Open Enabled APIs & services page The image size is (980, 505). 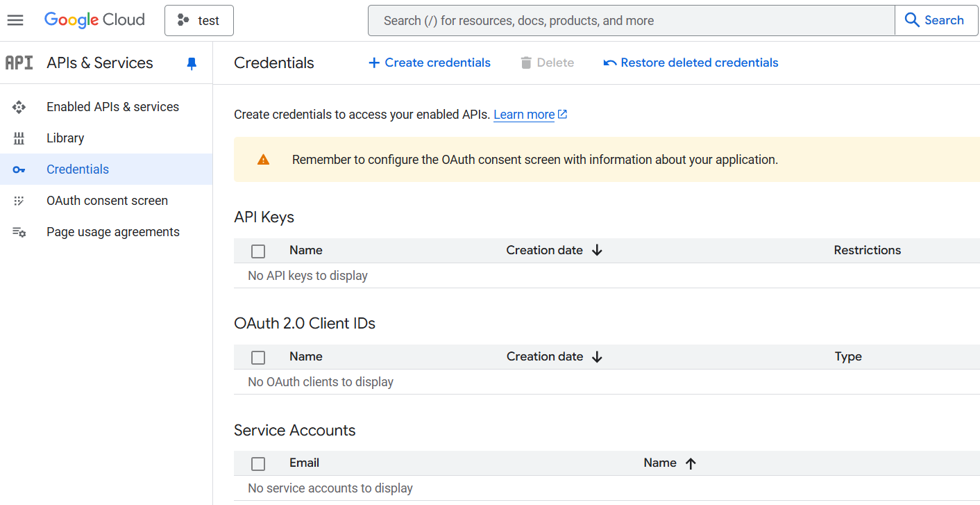112,107
